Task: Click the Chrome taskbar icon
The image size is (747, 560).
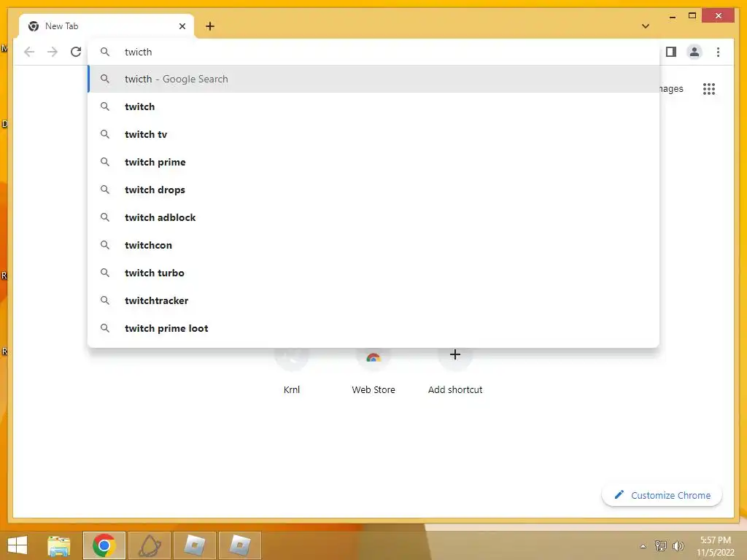Action: (104, 545)
